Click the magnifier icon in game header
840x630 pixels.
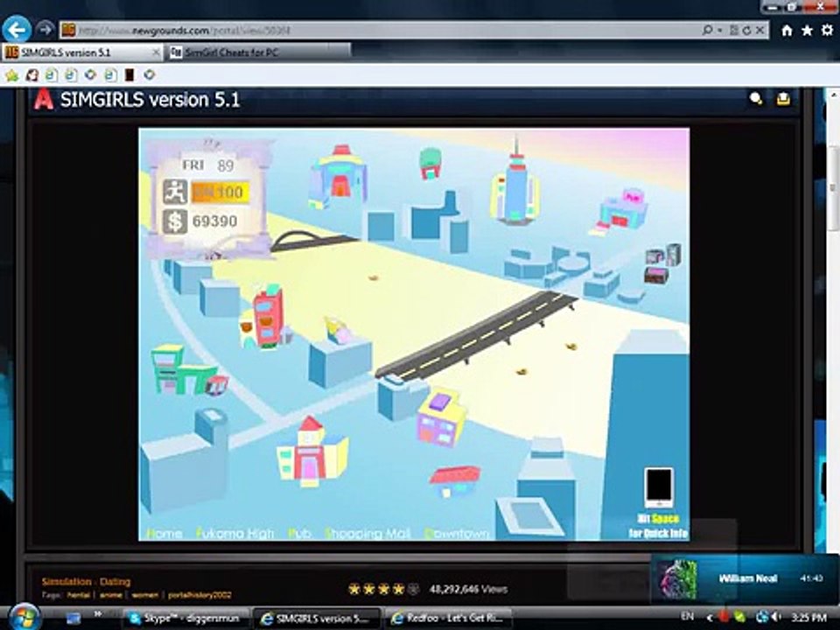[x=756, y=99]
